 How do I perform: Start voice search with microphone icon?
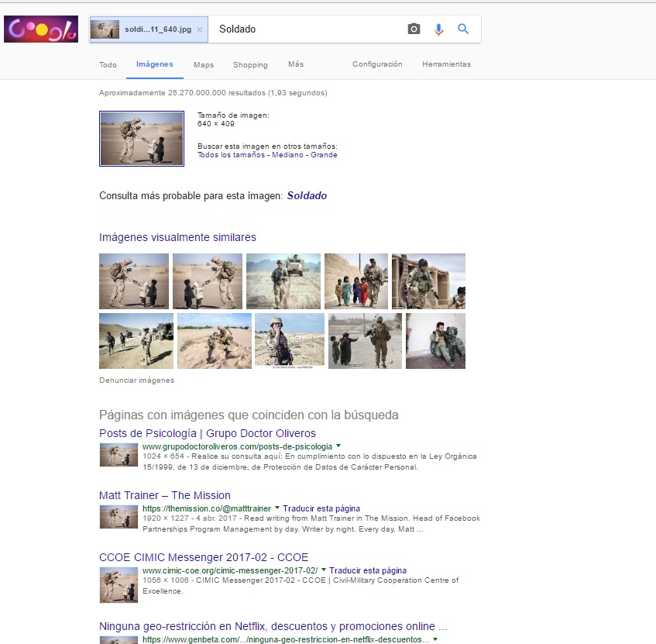click(438, 29)
